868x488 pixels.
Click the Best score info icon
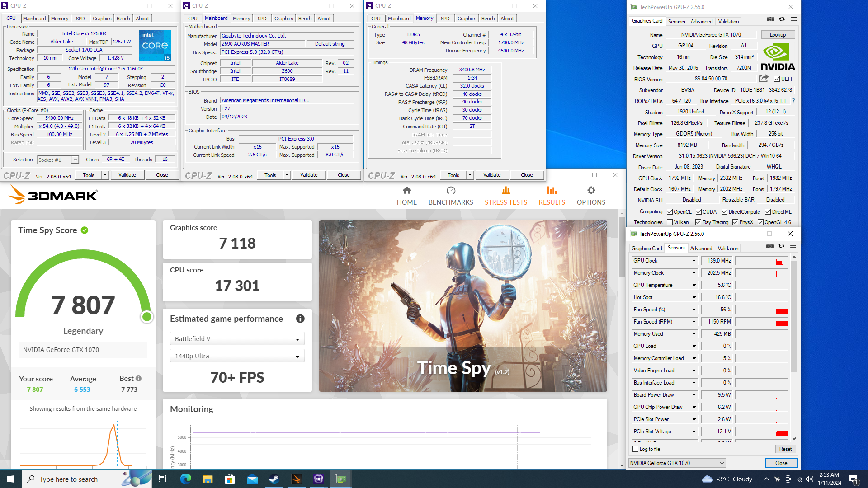click(138, 378)
